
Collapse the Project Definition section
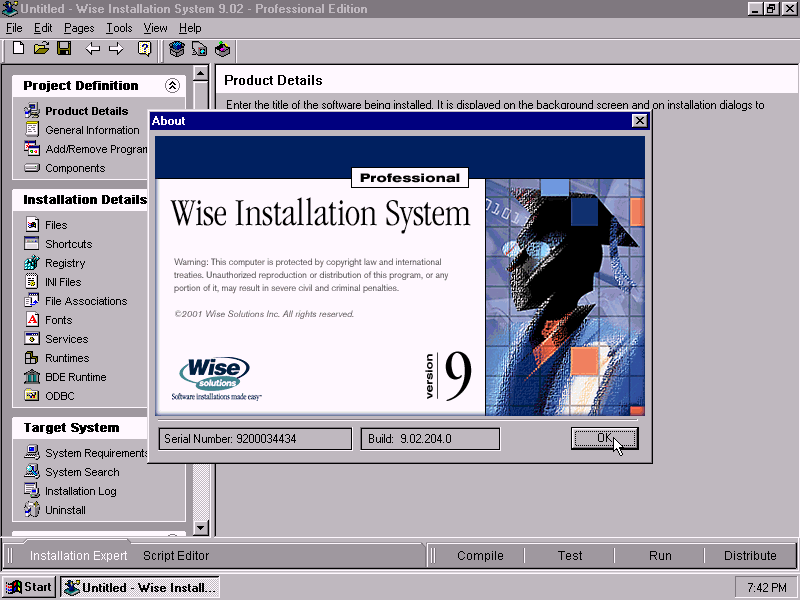[172, 86]
